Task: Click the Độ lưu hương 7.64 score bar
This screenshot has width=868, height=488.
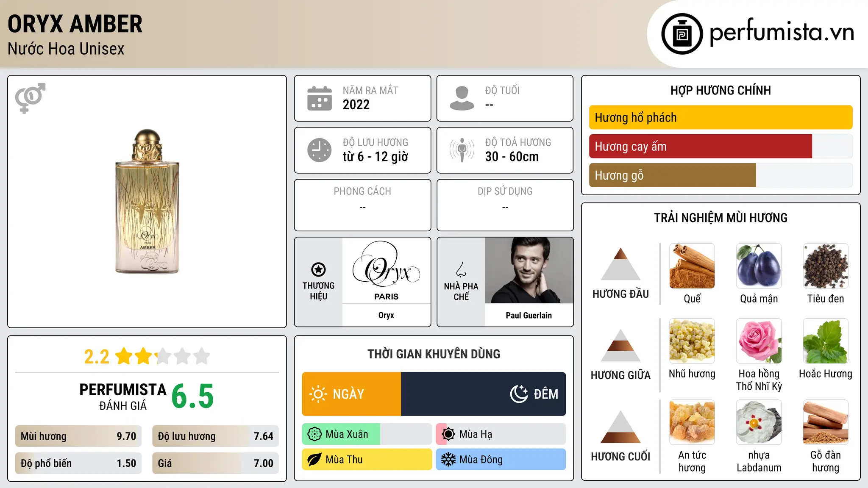Action: pos(215,436)
